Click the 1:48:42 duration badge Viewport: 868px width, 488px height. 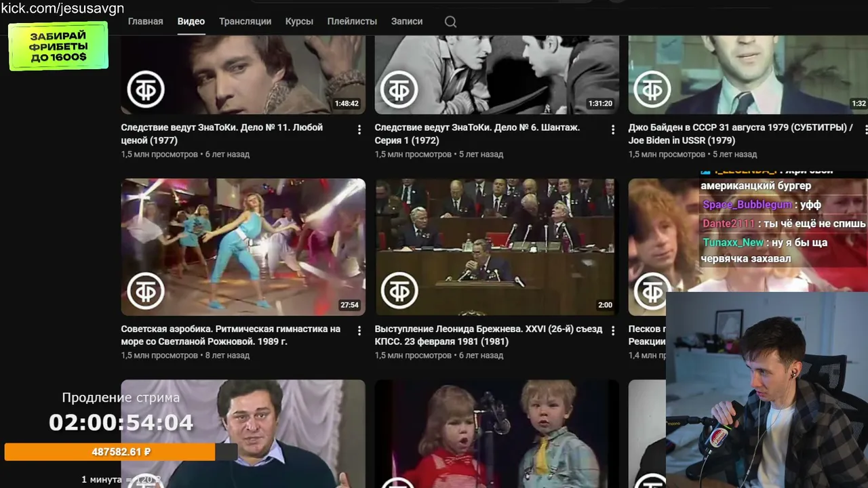coord(347,104)
